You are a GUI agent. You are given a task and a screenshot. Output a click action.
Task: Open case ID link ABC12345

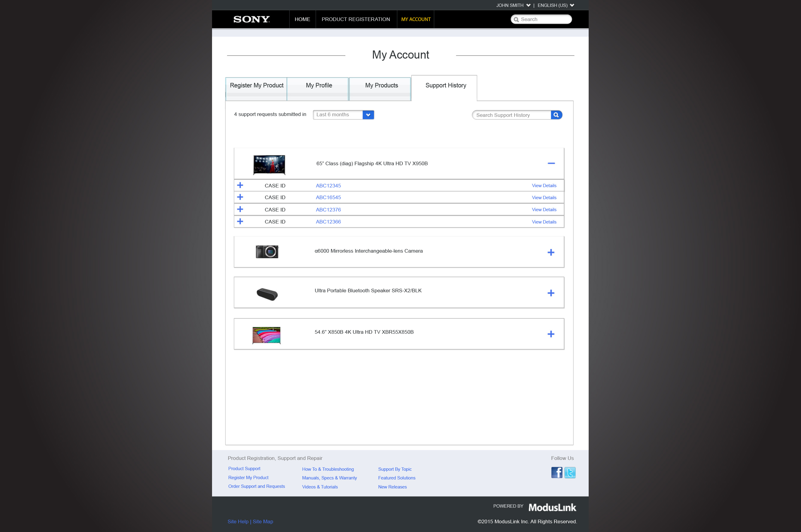pos(328,186)
